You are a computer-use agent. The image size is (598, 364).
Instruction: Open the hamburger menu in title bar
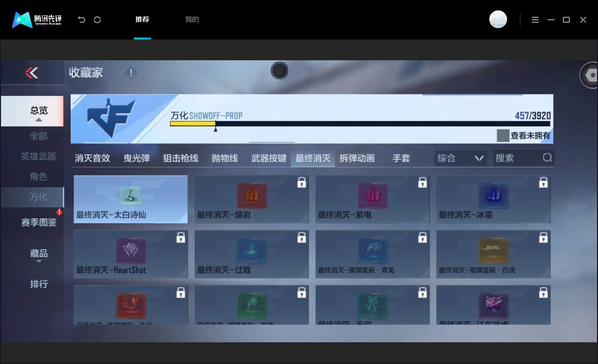[535, 20]
